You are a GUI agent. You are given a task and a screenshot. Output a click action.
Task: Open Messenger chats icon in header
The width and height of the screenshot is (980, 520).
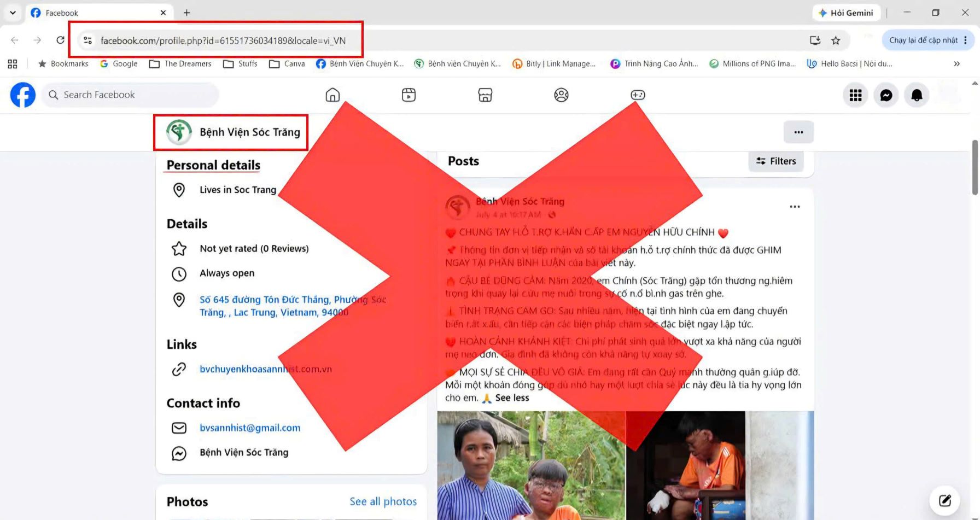[x=886, y=95]
